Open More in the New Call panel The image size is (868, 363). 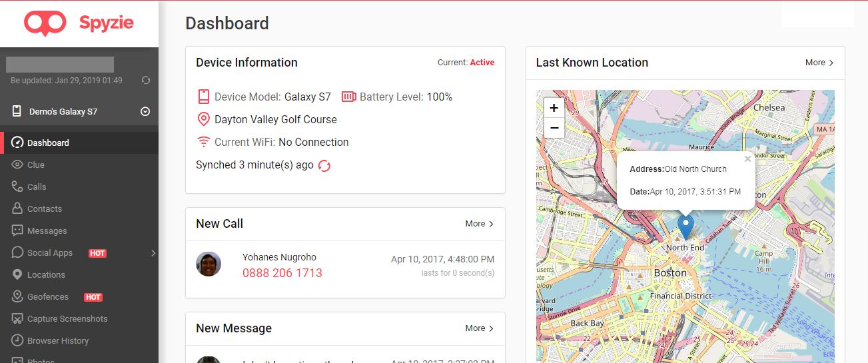point(480,224)
